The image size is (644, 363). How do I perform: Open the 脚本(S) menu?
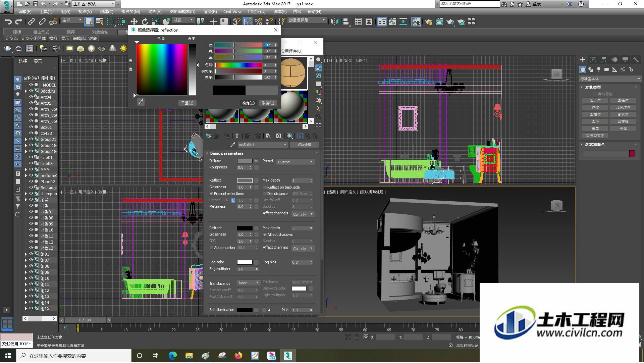[280, 11]
